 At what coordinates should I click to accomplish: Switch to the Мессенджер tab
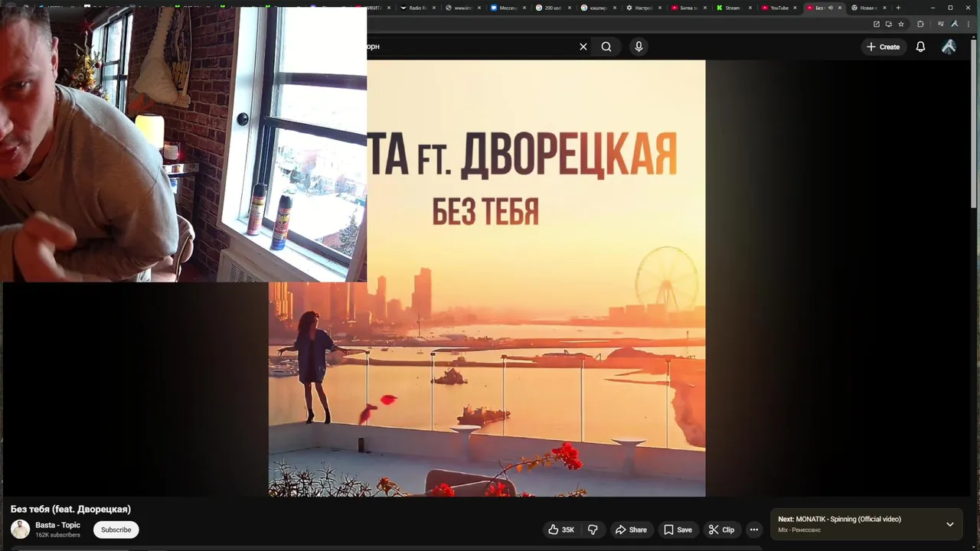508,8
